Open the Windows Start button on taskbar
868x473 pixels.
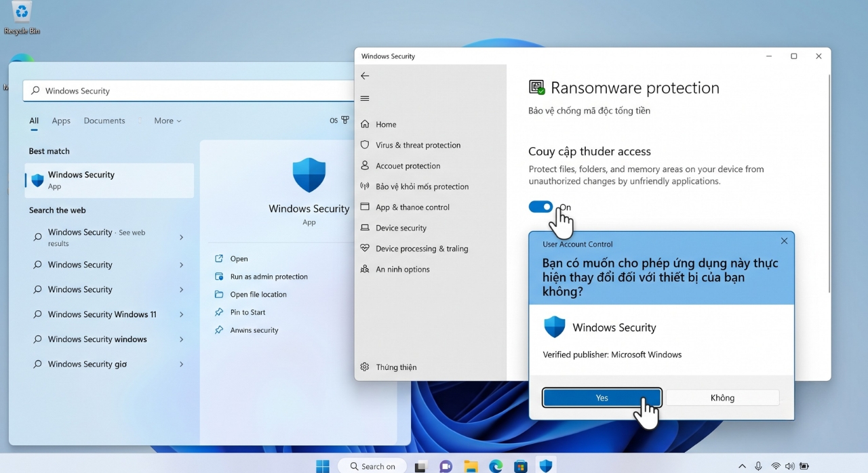point(323,466)
